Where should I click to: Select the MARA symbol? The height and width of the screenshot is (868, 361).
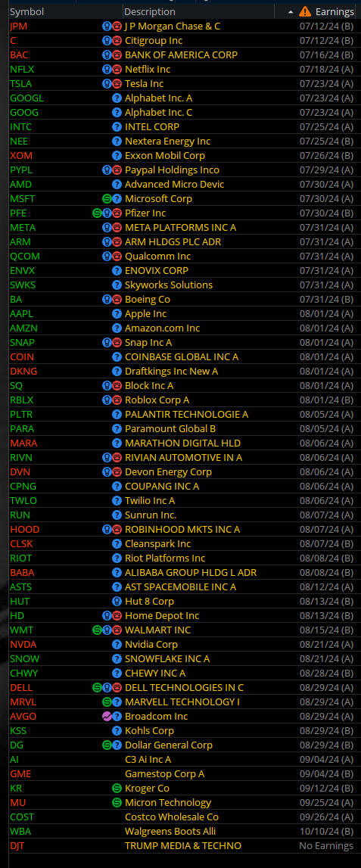[x=23, y=443]
